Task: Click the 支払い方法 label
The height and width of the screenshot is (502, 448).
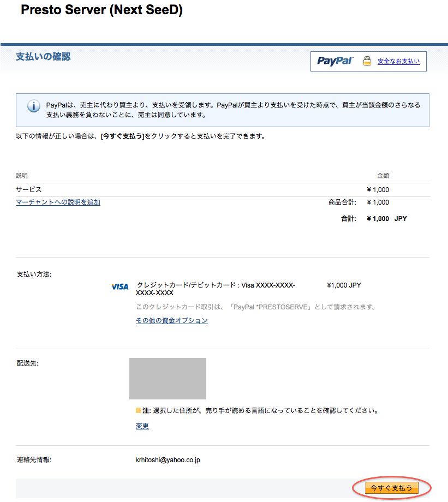Action: 34,274
